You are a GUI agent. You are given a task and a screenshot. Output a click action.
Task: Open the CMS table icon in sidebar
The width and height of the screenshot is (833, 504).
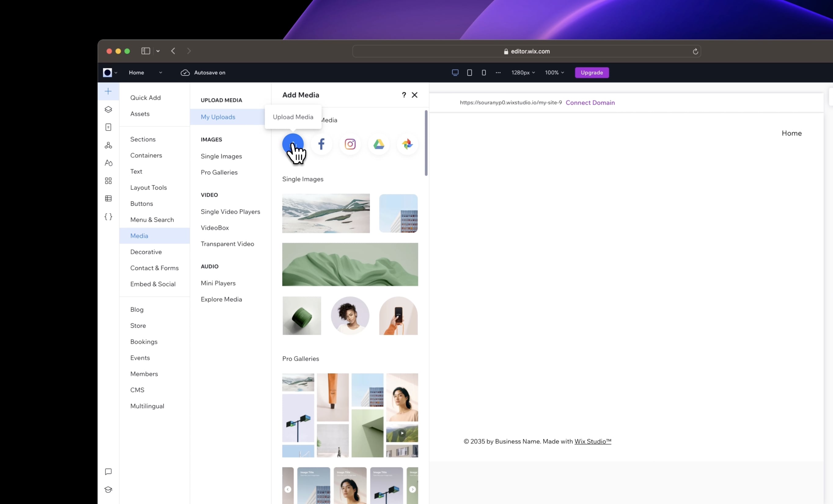108,199
